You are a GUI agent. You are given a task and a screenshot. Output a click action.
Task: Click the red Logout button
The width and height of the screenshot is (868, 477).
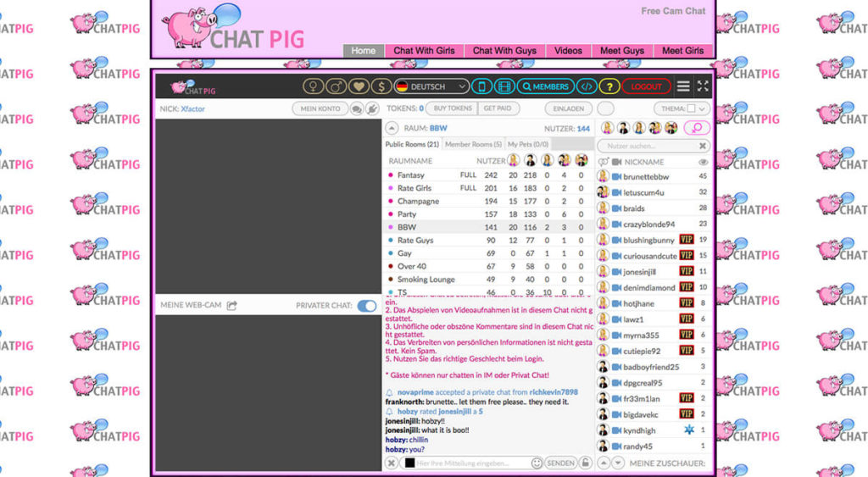click(647, 86)
